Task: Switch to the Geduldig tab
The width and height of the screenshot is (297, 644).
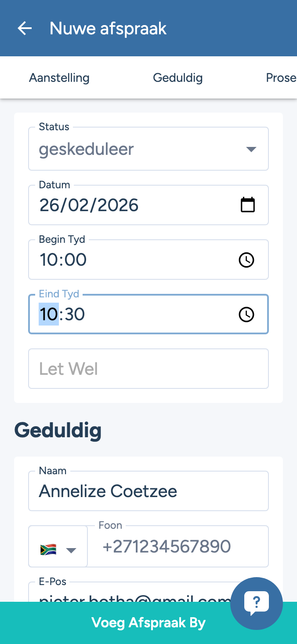Action: pyautogui.click(x=177, y=78)
